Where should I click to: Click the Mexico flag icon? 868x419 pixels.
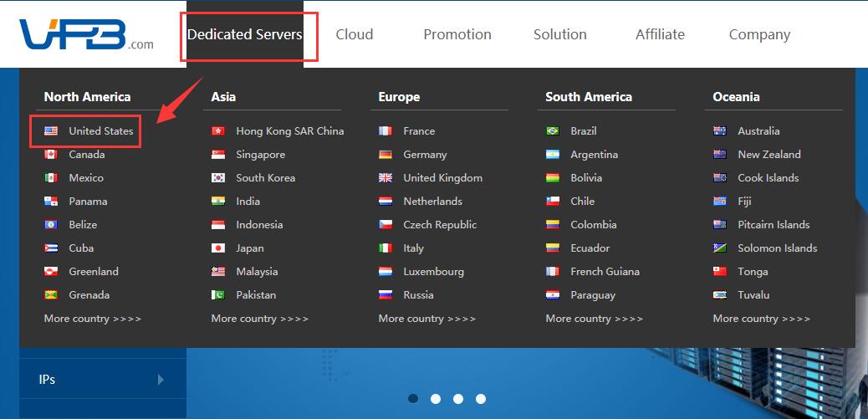coord(51,177)
